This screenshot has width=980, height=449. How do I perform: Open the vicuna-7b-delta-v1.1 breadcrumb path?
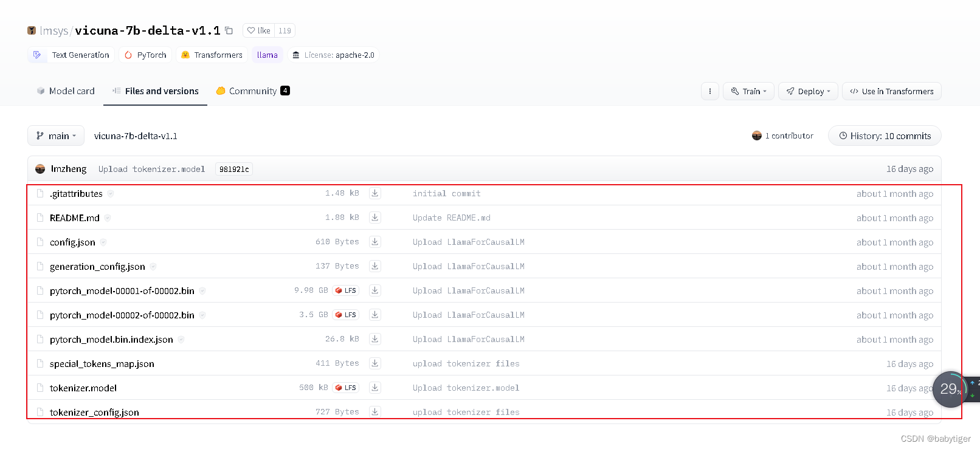pyautogui.click(x=136, y=136)
